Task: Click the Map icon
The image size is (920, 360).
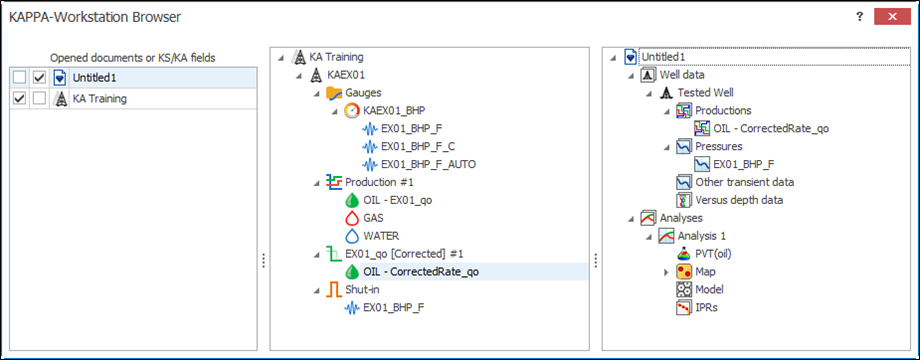Action: [684, 271]
